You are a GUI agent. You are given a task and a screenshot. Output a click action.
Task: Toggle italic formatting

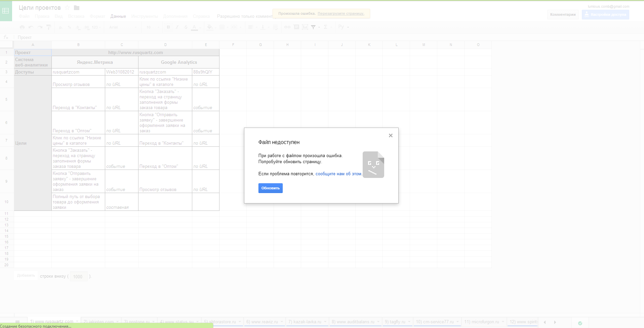click(177, 27)
